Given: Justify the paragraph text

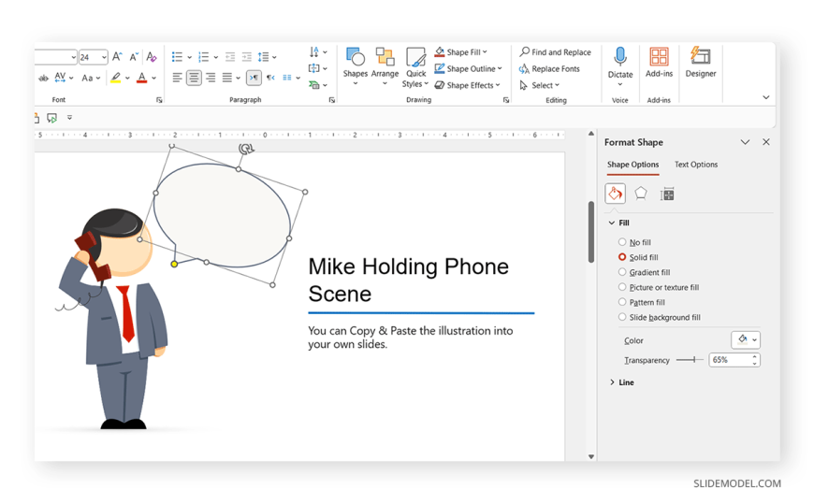Looking at the screenshot, I should coord(226,78).
